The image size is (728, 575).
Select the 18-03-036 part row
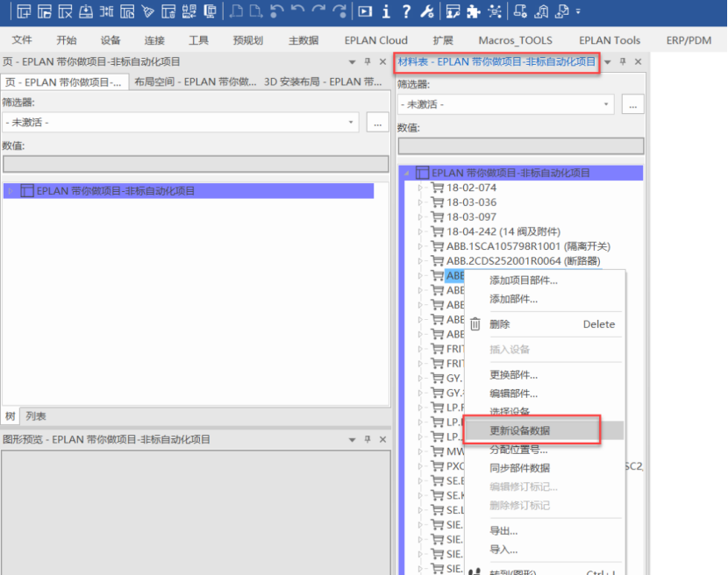[x=471, y=202]
